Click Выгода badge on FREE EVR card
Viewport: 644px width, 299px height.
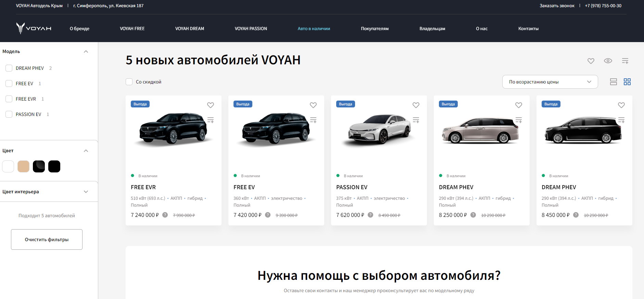point(140,104)
